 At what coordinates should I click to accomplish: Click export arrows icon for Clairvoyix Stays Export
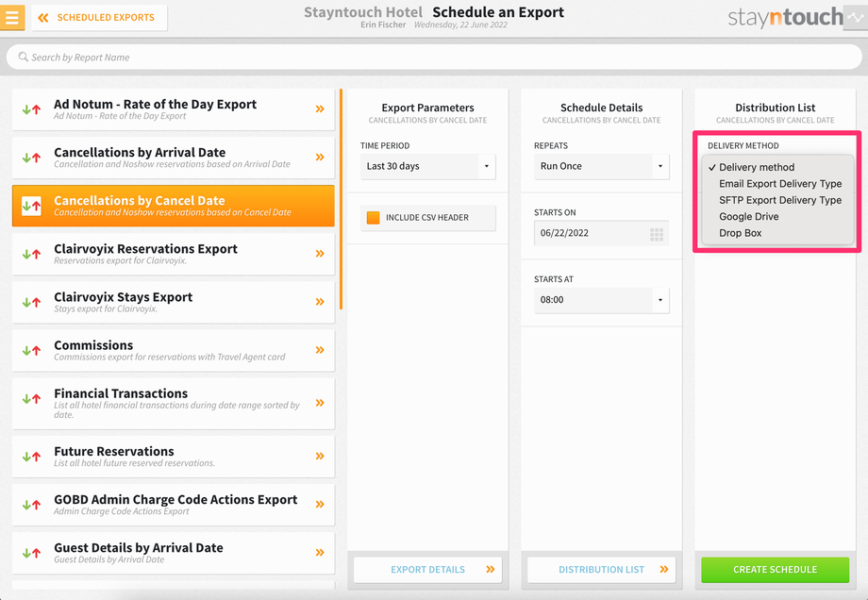coord(31,302)
